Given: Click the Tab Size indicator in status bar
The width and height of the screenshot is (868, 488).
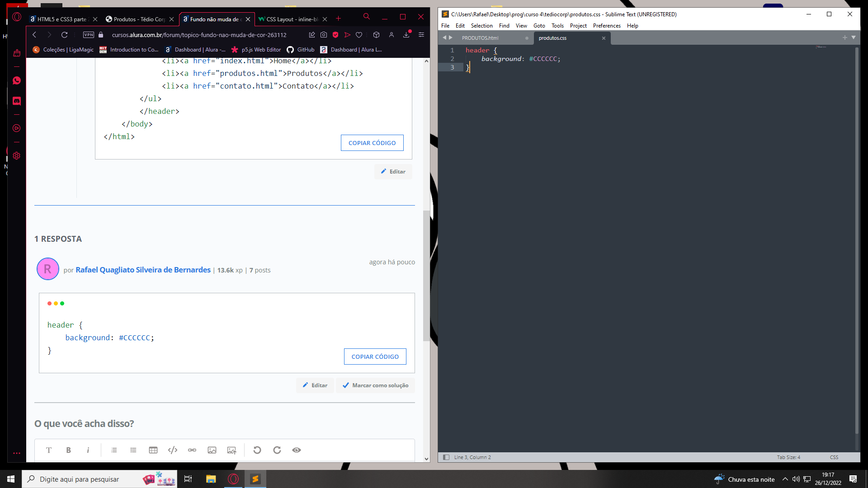Looking at the screenshot, I should coord(789,457).
